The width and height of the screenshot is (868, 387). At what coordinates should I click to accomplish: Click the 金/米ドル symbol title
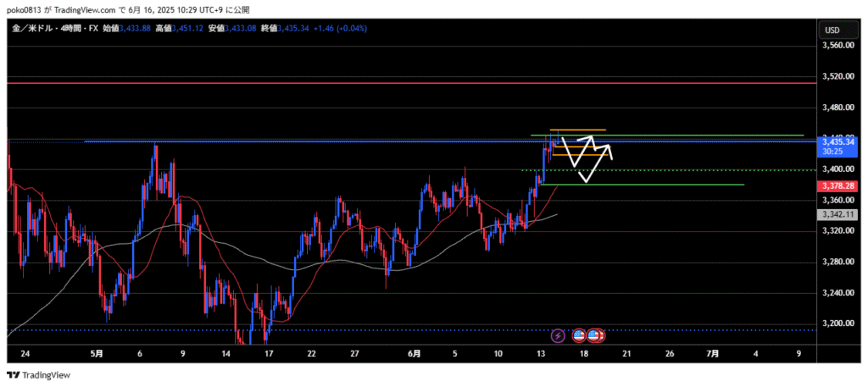coord(39,29)
